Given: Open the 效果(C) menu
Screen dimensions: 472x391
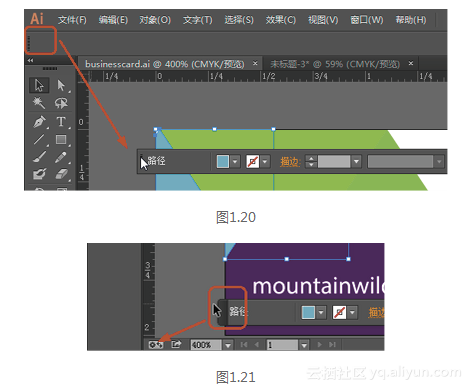Looking at the screenshot, I should 281,20.
